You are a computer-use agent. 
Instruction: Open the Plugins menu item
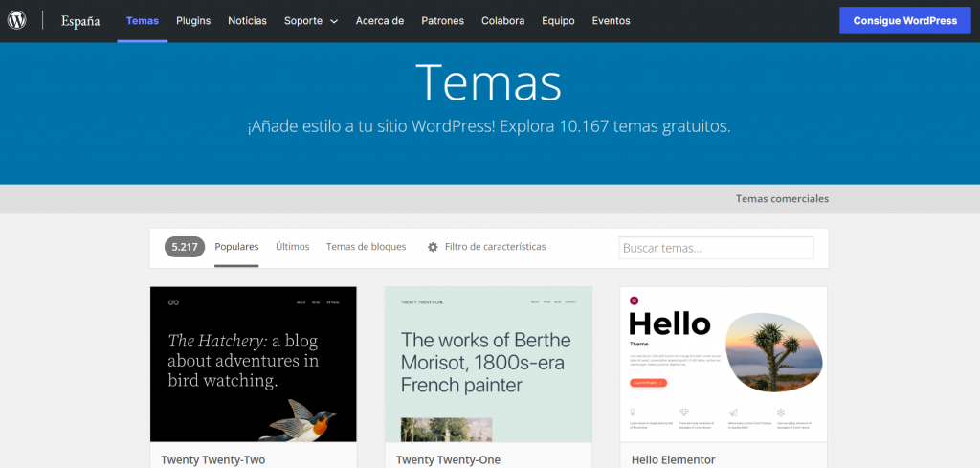pos(193,21)
